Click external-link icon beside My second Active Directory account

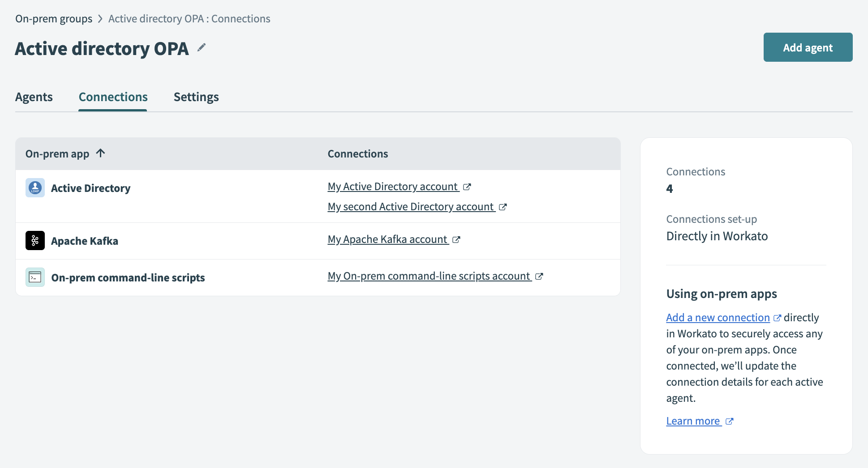tap(503, 207)
